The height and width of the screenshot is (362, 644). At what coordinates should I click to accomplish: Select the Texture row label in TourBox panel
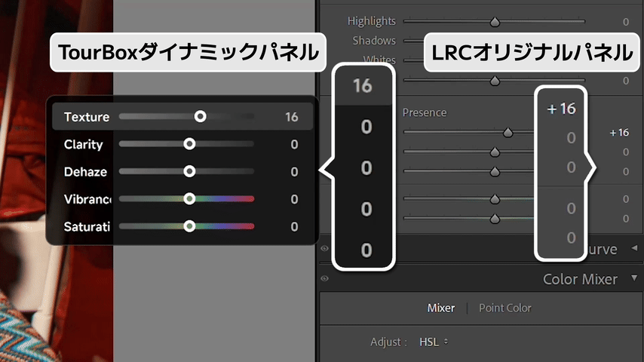87,117
